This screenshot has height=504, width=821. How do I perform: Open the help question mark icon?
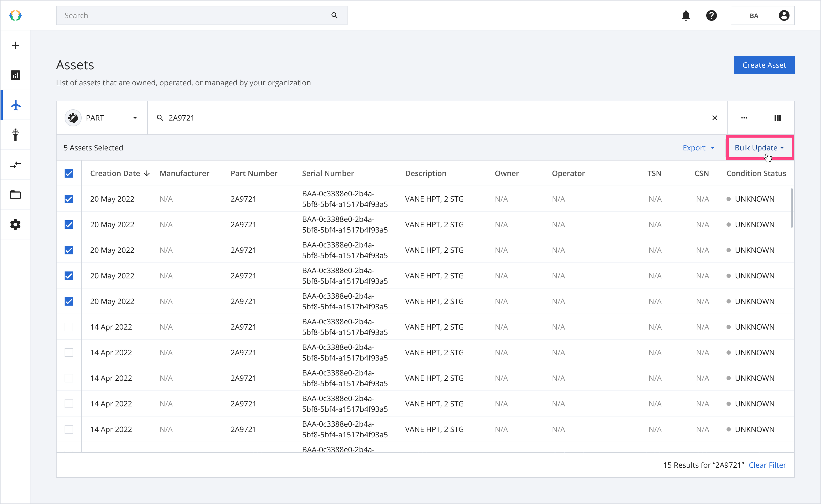click(x=711, y=15)
